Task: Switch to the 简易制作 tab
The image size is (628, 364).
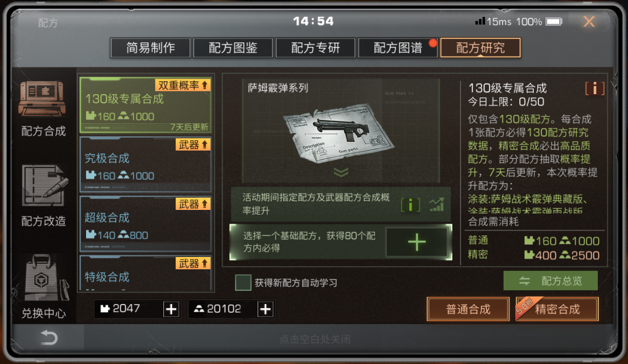Action: 151,48
